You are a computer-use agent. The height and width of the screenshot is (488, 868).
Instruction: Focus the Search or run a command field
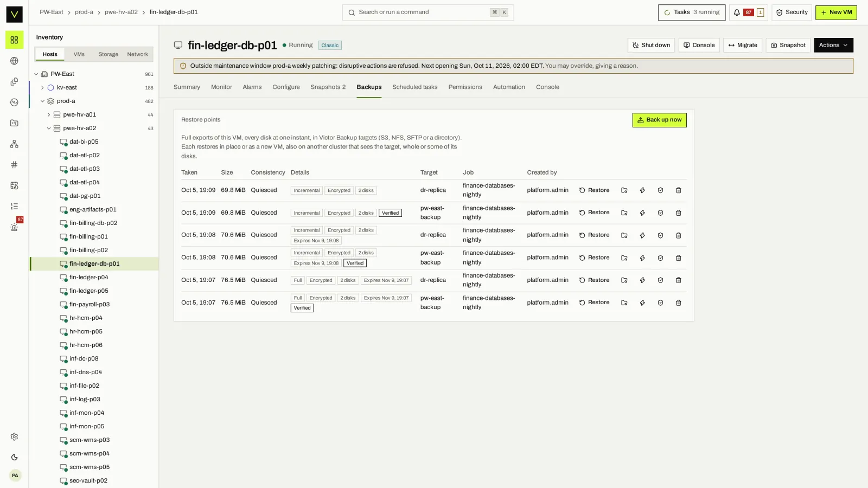pos(428,12)
